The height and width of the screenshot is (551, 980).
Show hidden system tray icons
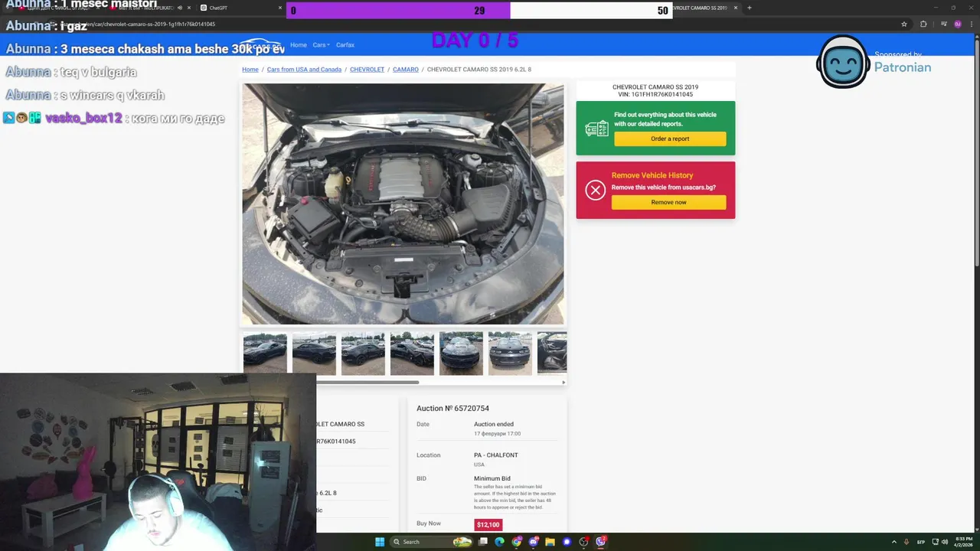pos(895,542)
